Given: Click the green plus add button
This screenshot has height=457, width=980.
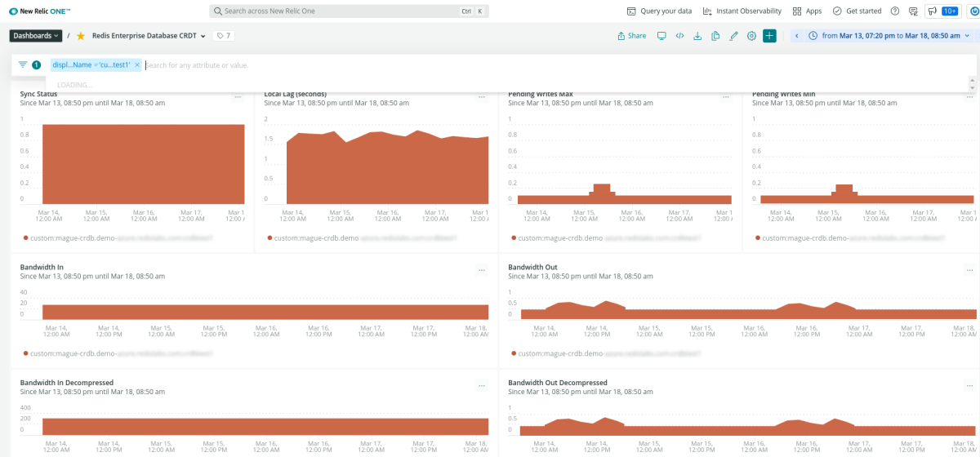Looking at the screenshot, I should (x=769, y=36).
